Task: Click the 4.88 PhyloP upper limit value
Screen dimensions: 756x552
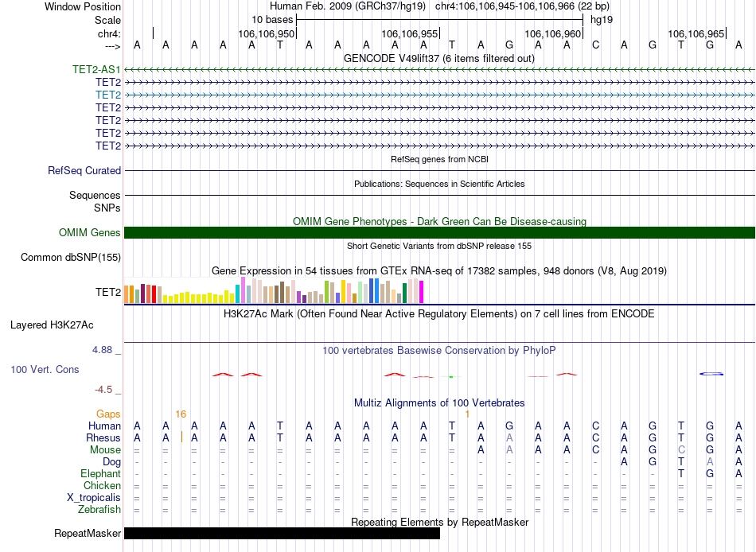Action: [102, 350]
